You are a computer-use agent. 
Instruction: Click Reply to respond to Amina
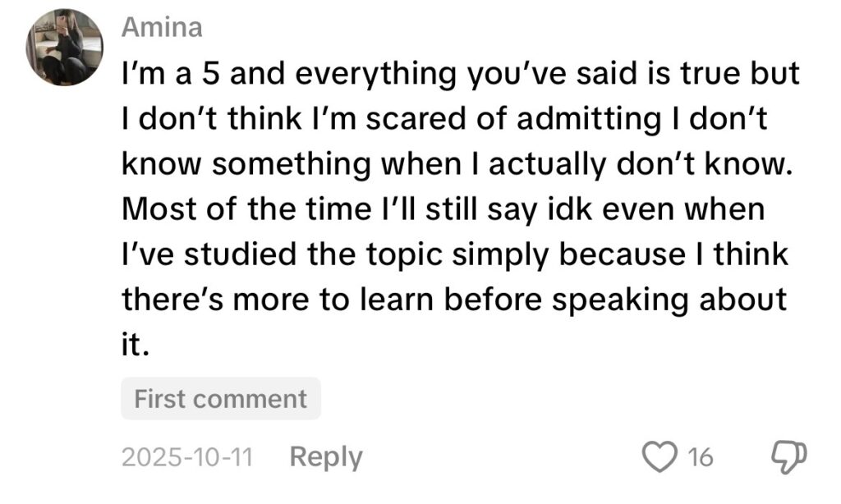(x=326, y=457)
